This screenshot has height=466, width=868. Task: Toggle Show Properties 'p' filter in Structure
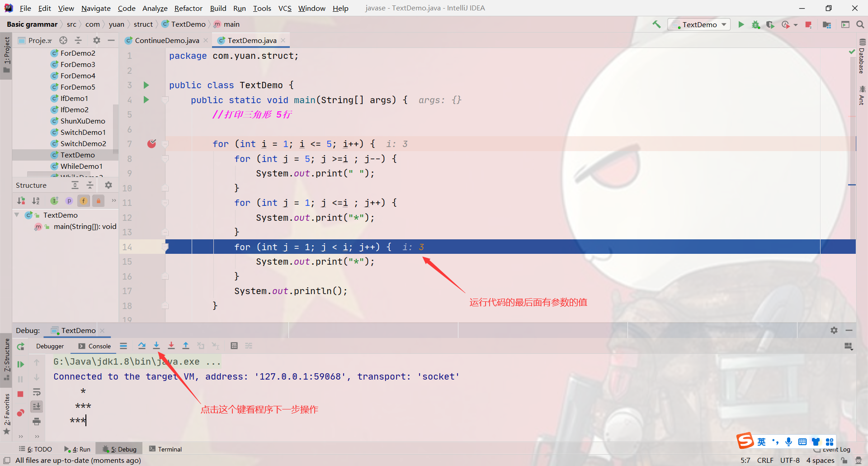pyautogui.click(x=69, y=201)
